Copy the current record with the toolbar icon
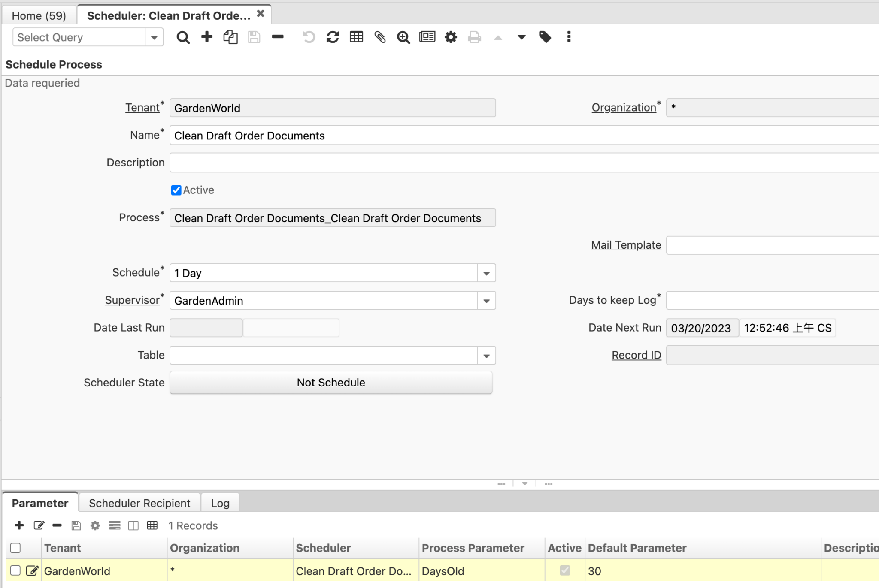Viewport: 879px width, 588px height. coord(230,37)
